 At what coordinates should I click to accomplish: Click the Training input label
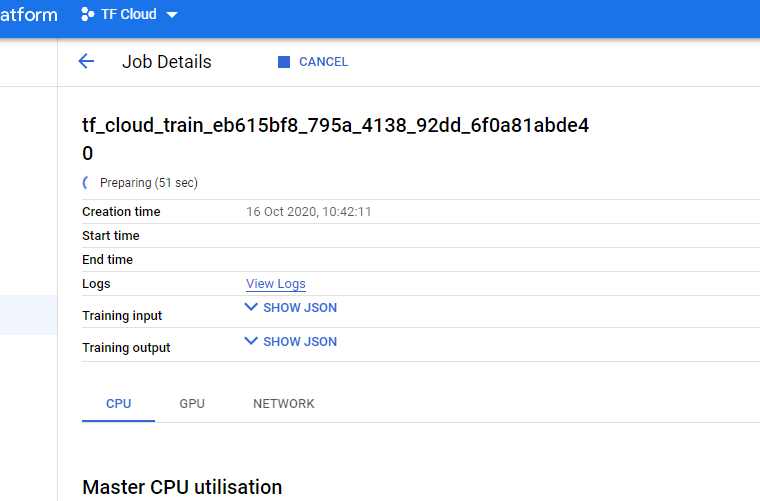(122, 315)
